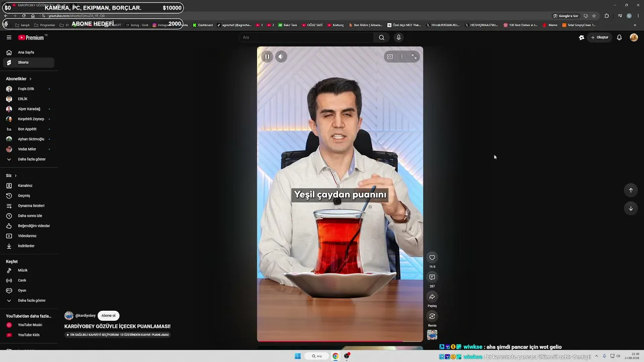The height and width of the screenshot is (362, 644).
Task: Open Videolarınız in the sidebar
Action: 28,236
